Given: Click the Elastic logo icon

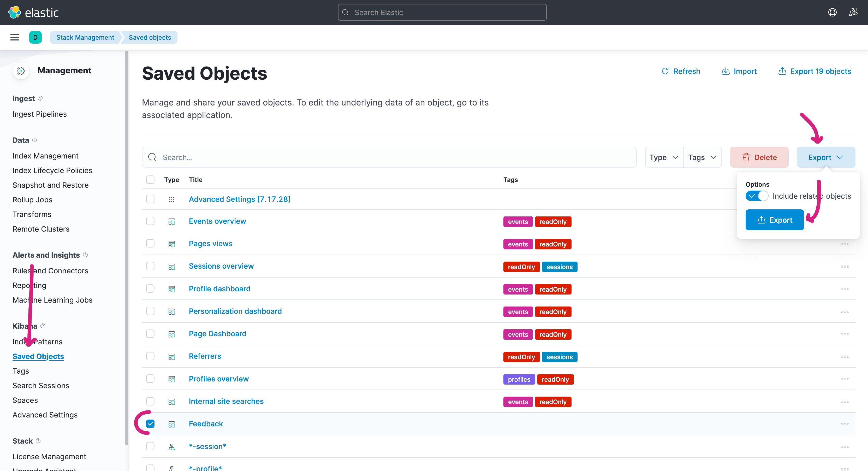Looking at the screenshot, I should (15, 13).
